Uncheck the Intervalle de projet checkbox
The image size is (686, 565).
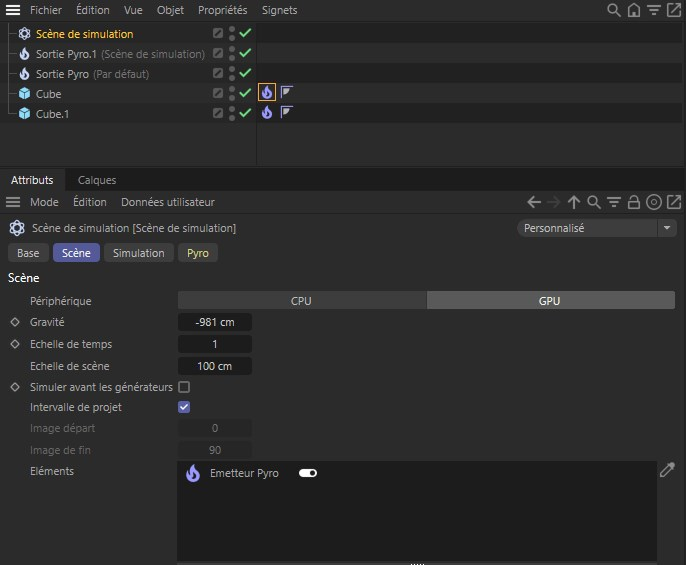[x=184, y=407]
